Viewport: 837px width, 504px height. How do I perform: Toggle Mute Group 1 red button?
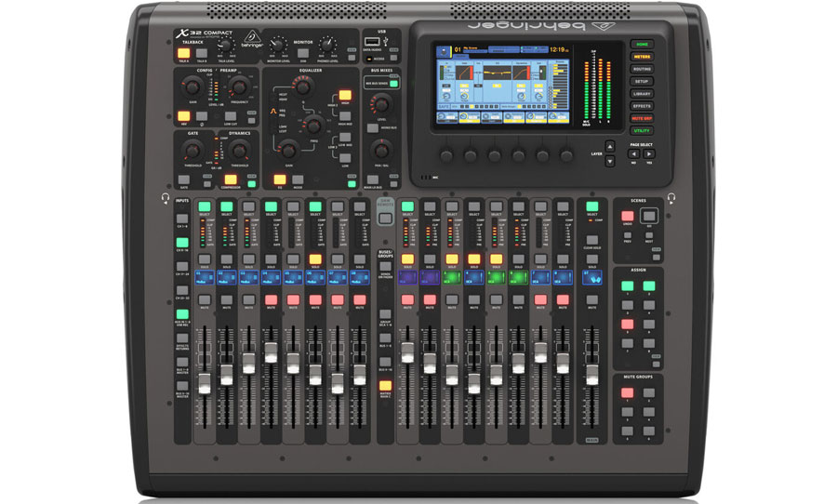pos(627,393)
